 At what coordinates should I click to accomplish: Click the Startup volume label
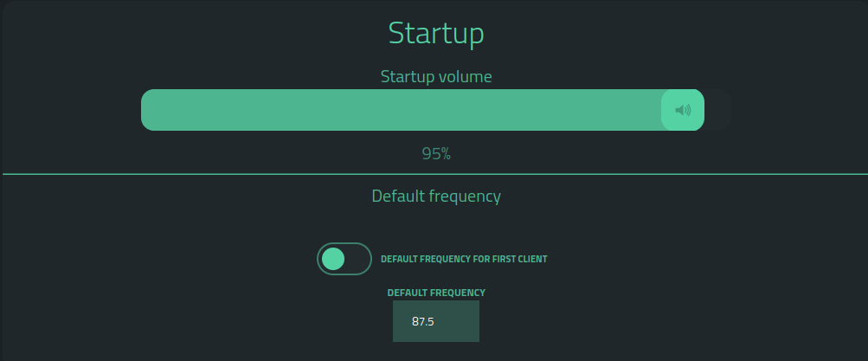click(436, 77)
